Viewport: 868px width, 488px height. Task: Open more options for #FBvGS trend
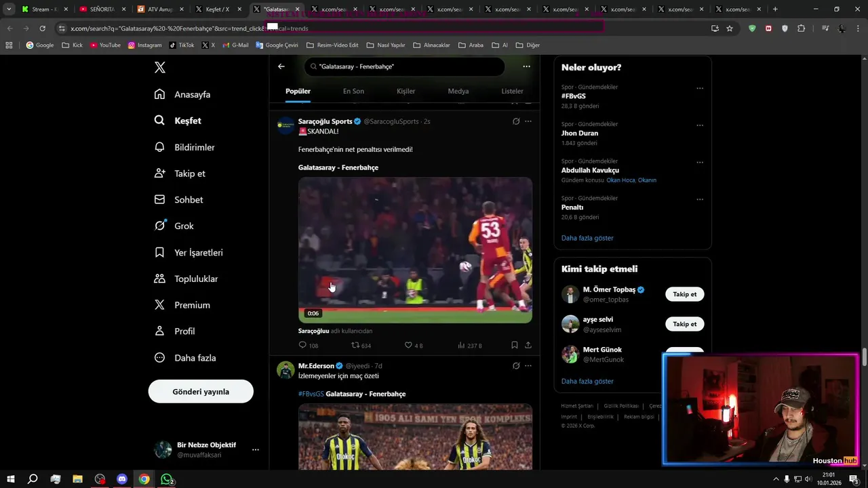point(700,88)
